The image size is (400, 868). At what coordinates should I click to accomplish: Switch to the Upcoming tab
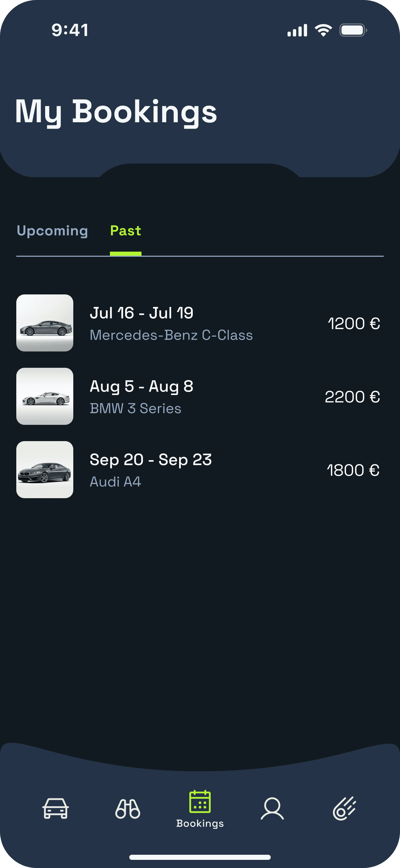click(x=52, y=231)
